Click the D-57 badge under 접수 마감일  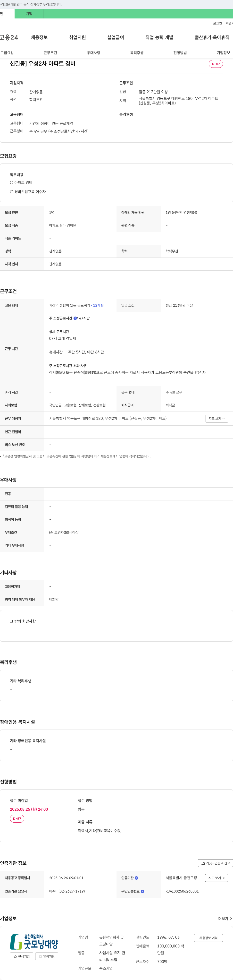(x=17, y=819)
